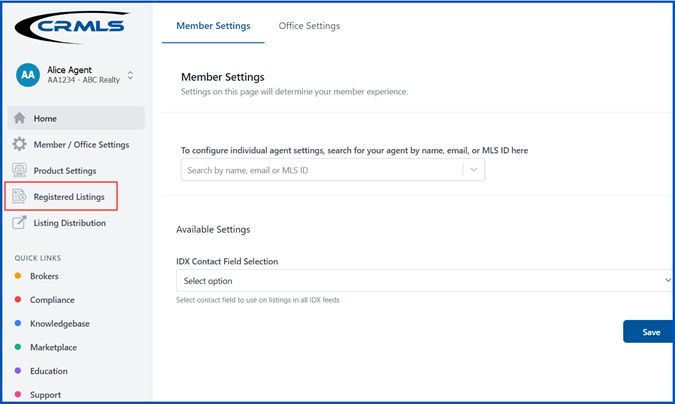
Task: Click the agent search by name input field
Action: pos(322,170)
